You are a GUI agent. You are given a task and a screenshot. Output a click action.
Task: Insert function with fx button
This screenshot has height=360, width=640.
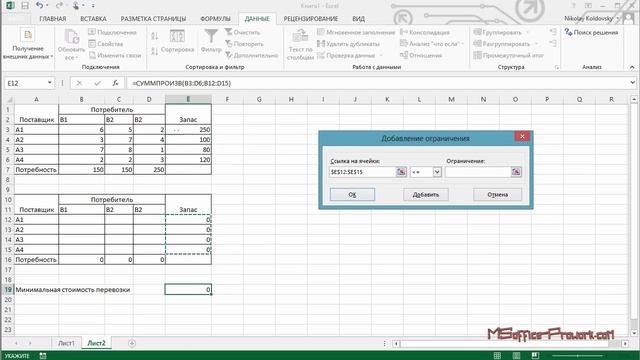[116, 83]
